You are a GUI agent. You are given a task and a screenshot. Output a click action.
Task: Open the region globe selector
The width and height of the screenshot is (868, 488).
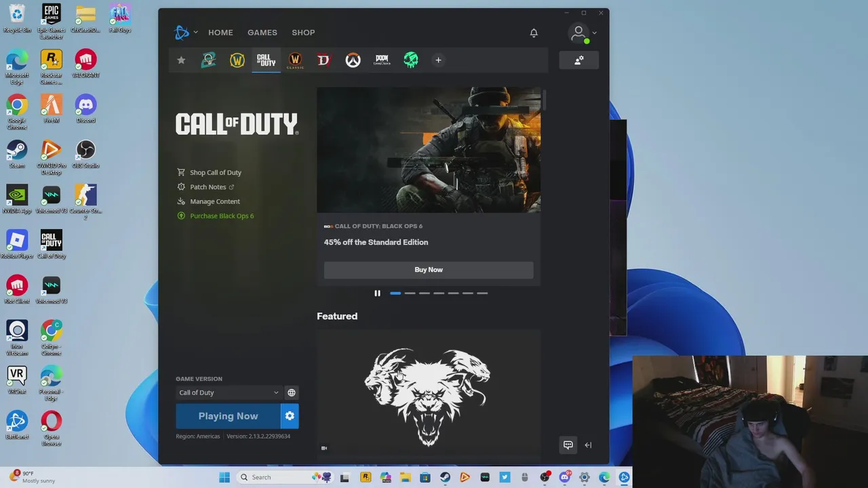click(292, 392)
